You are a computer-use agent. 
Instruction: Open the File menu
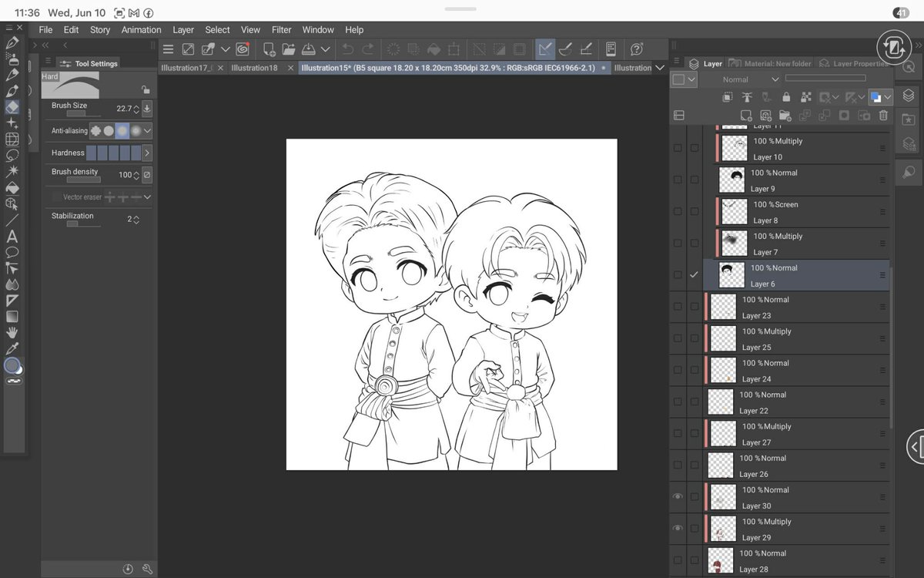pos(45,30)
